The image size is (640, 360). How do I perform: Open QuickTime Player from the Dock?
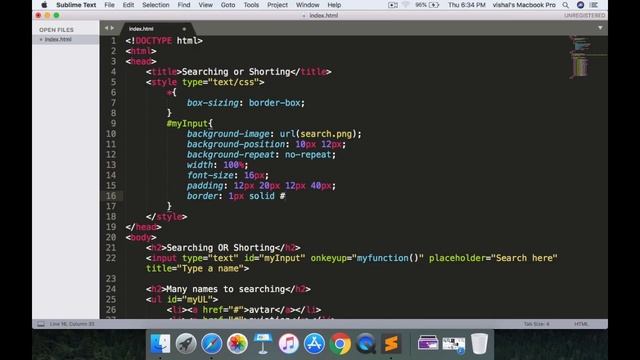(x=366, y=343)
